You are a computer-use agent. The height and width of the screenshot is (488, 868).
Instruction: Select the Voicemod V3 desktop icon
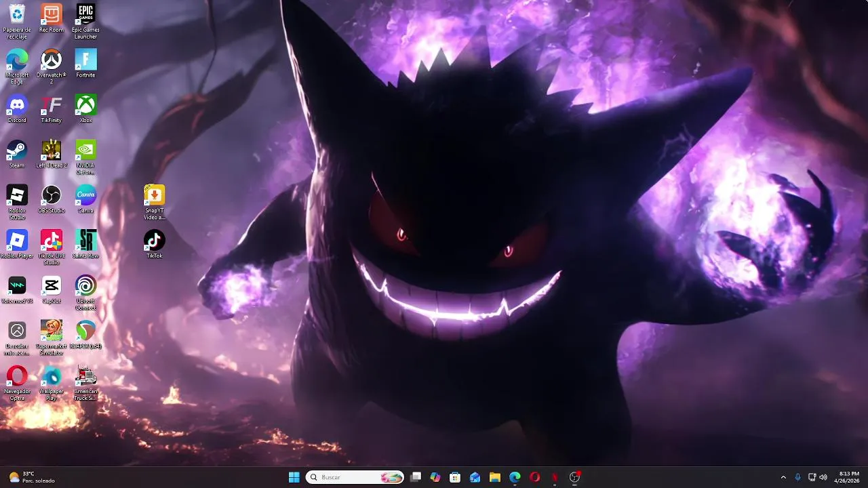tap(17, 289)
